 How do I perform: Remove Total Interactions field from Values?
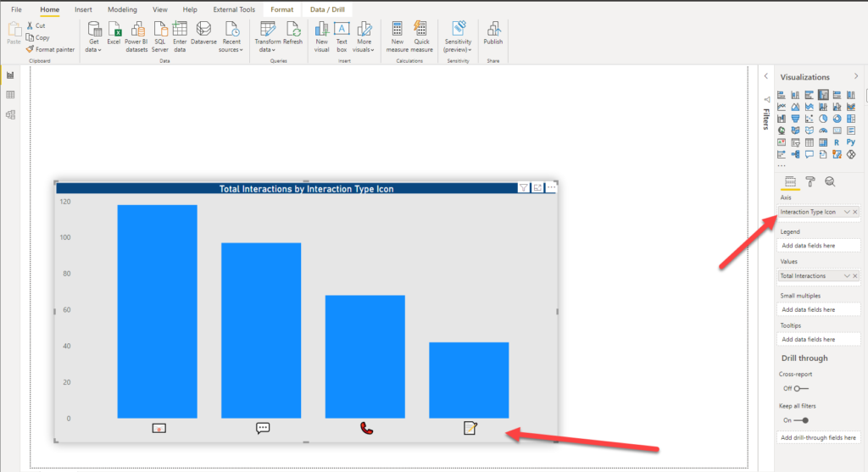[855, 276]
